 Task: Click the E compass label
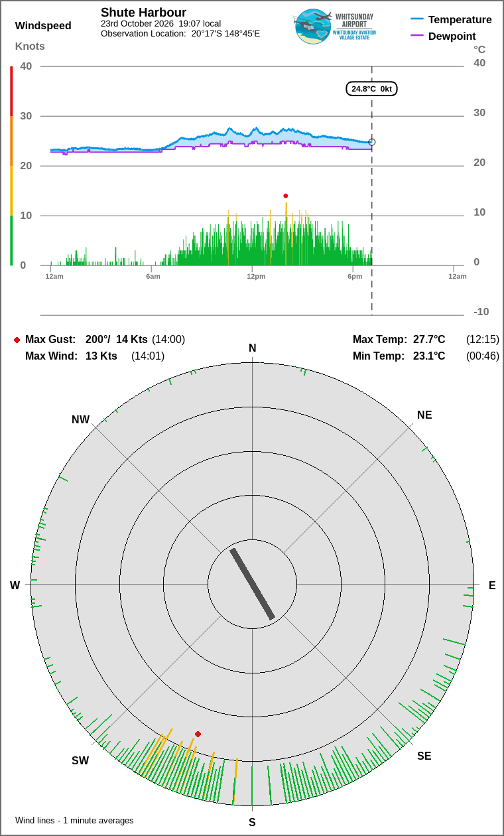492,585
